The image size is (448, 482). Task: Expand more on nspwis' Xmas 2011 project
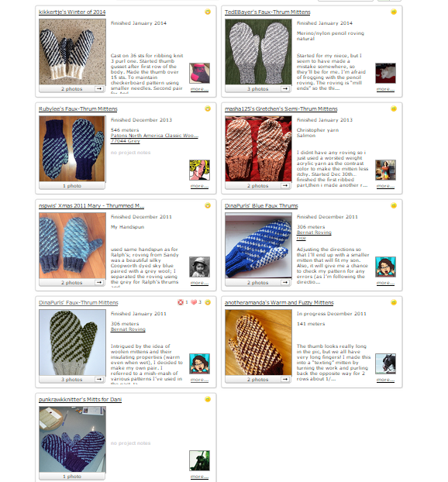pyautogui.click(x=199, y=283)
